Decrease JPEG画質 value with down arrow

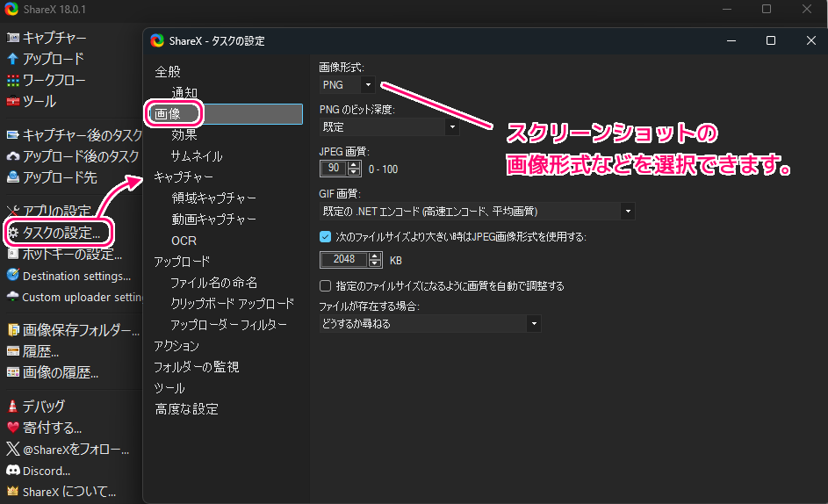pyautogui.click(x=355, y=172)
